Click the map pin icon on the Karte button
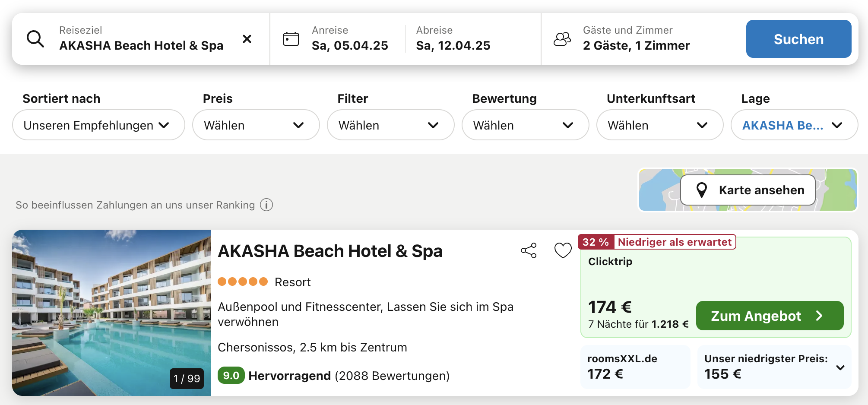This screenshot has height=405, width=868. click(x=702, y=190)
